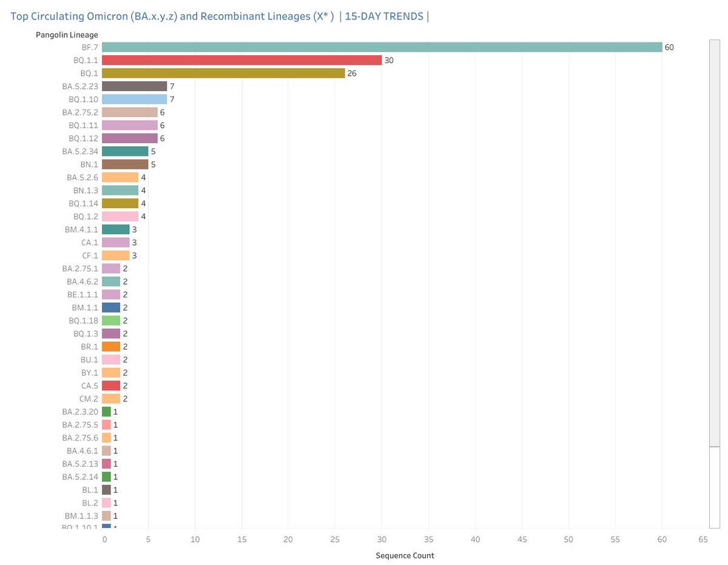Viewport: 728px width, 565px height.
Task: Click the 'BQ.1.12' lineage label
Action: pos(84,138)
